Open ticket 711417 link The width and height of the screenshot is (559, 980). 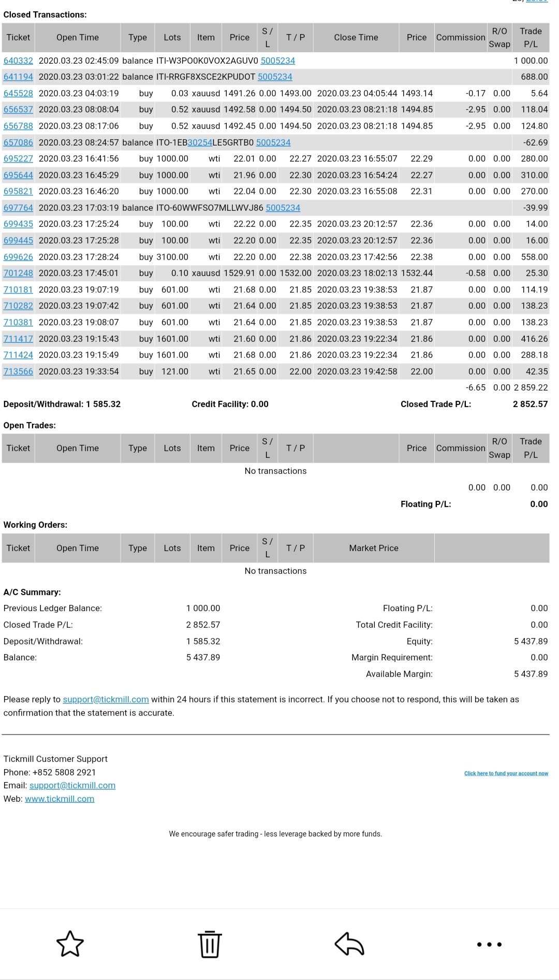(x=18, y=339)
